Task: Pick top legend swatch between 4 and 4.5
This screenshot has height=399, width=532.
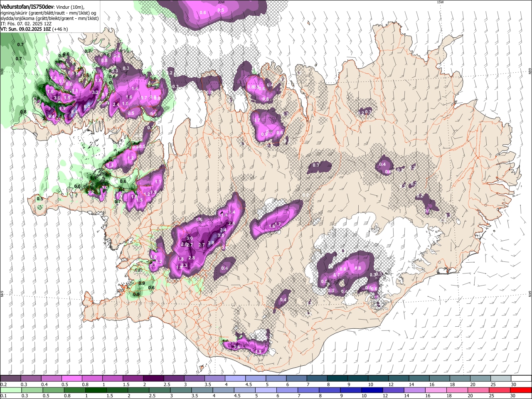Action: point(235,379)
